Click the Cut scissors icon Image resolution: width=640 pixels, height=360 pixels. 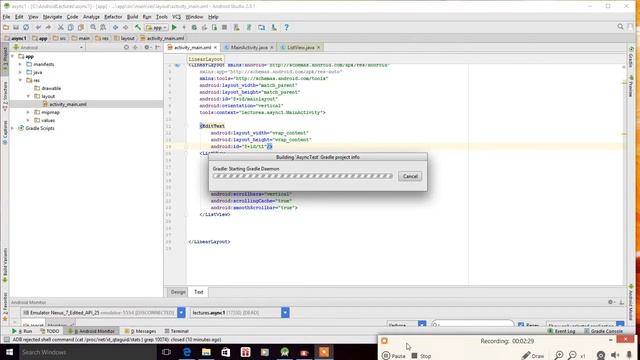point(60,27)
